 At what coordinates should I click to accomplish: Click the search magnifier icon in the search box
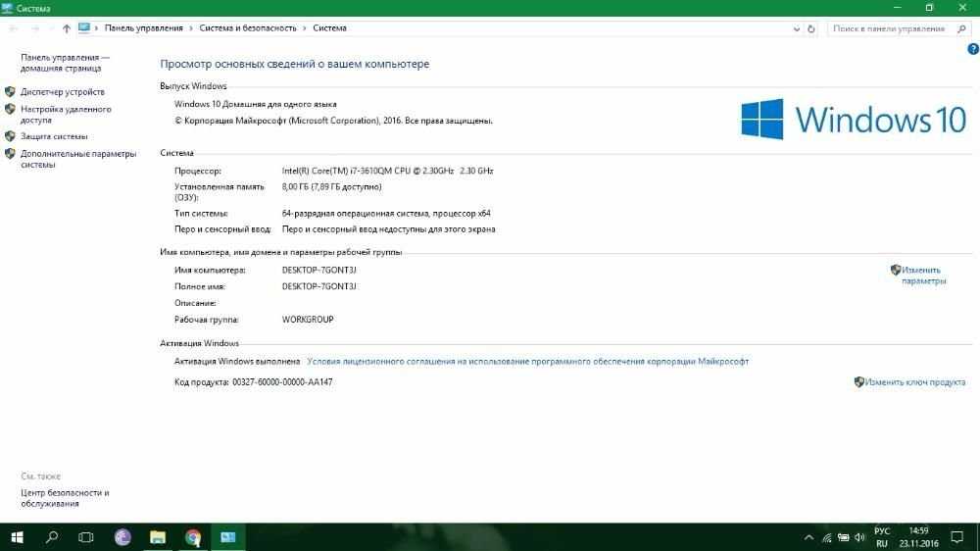tap(962, 28)
